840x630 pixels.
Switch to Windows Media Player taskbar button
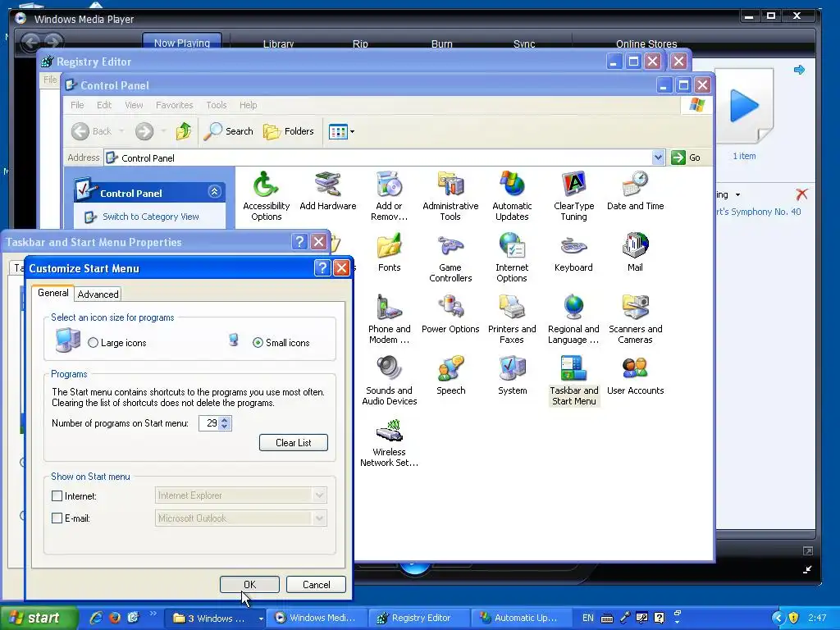319,619
